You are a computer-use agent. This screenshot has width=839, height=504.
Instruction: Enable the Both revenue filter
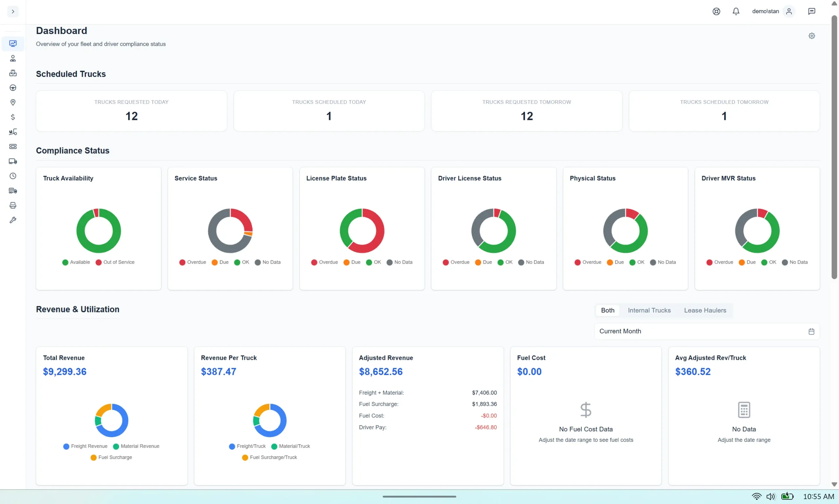tap(607, 310)
